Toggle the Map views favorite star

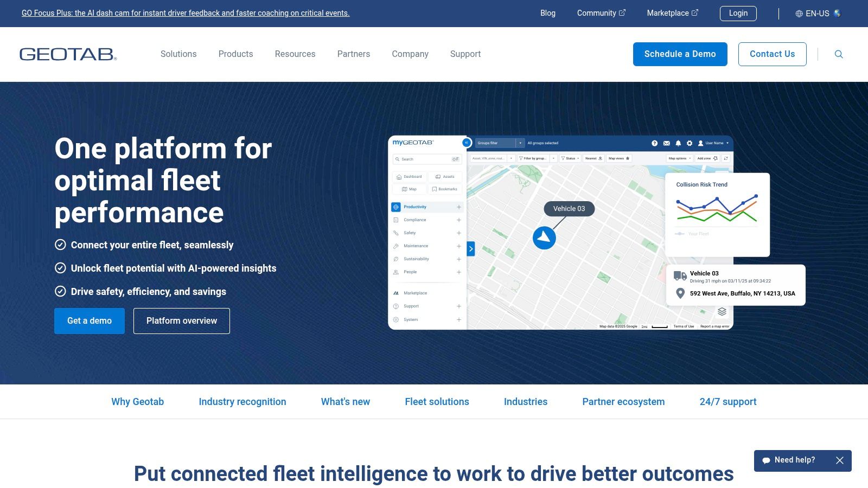pyautogui.click(x=628, y=158)
